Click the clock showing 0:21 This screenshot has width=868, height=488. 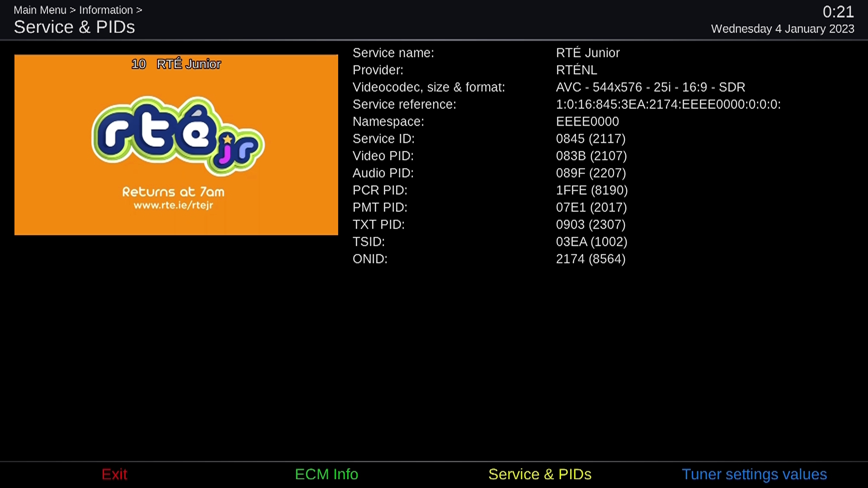point(838,12)
